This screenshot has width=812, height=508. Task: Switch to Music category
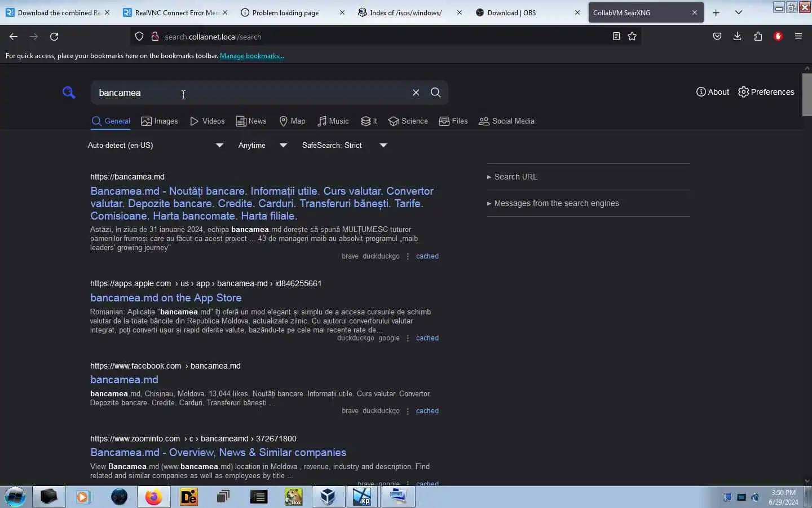tap(333, 121)
